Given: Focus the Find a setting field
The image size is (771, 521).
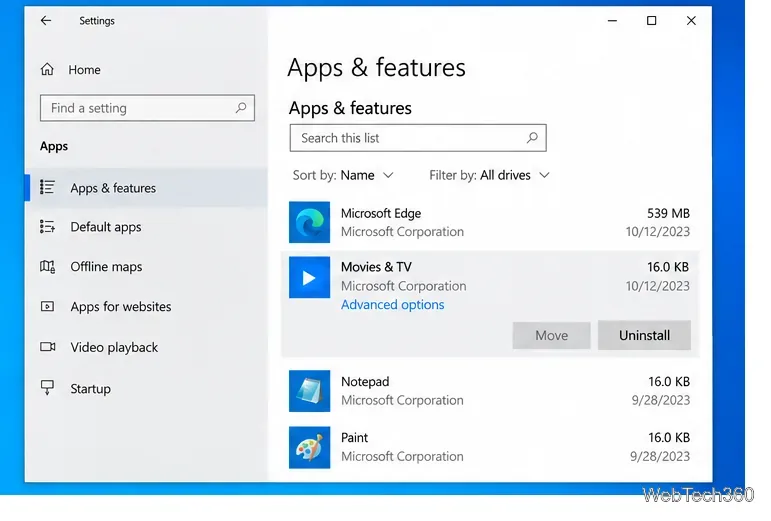Looking at the screenshot, I should pos(147,108).
